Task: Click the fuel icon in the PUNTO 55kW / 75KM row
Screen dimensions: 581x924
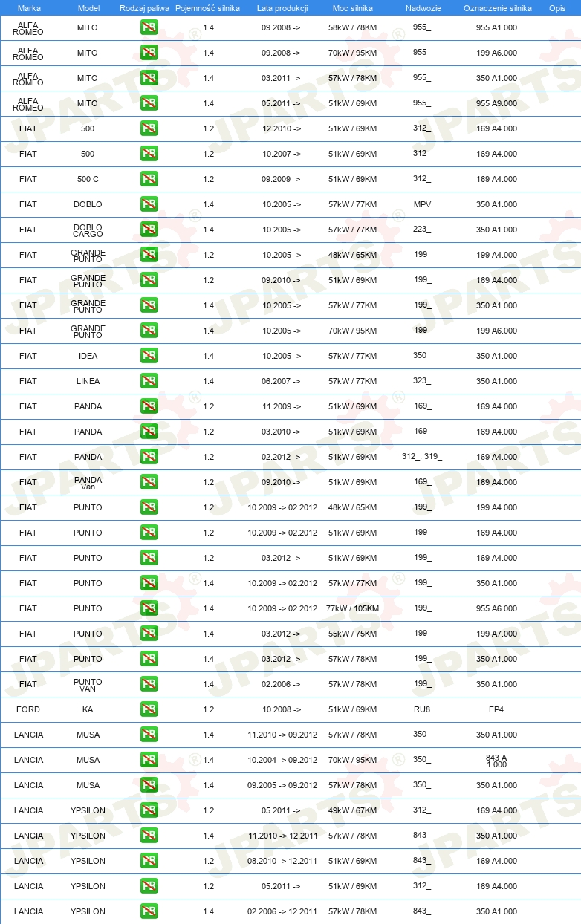Action: (149, 634)
